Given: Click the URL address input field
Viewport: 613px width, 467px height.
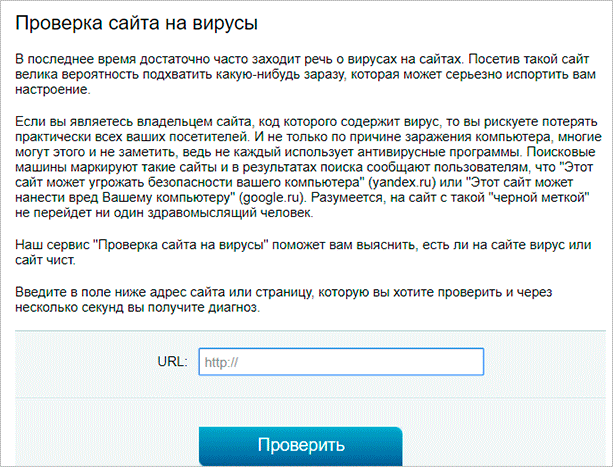Looking at the screenshot, I should coord(341,360).
